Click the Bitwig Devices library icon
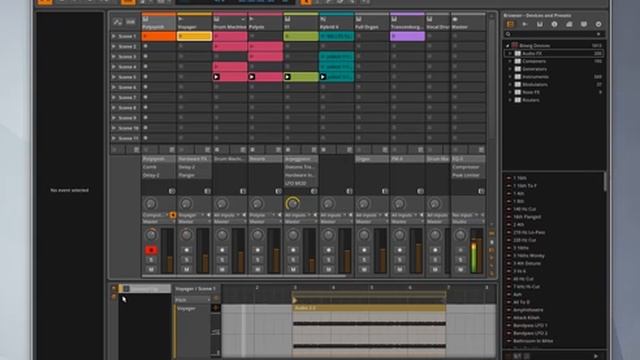Viewport: 640px width, 360px height. click(515, 46)
